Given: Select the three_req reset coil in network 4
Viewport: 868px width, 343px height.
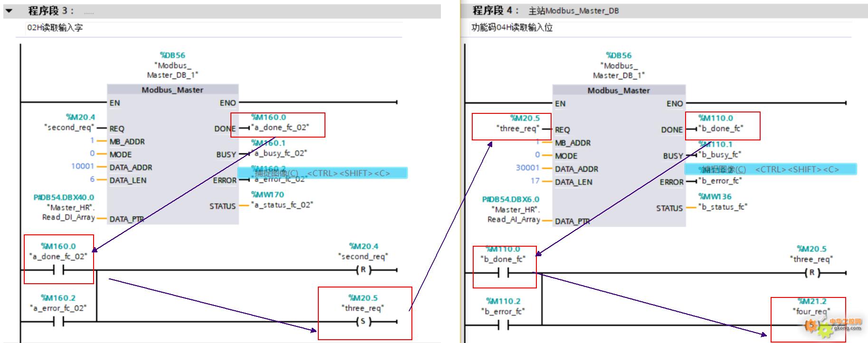Looking at the screenshot, I should (x=812, y=273).
